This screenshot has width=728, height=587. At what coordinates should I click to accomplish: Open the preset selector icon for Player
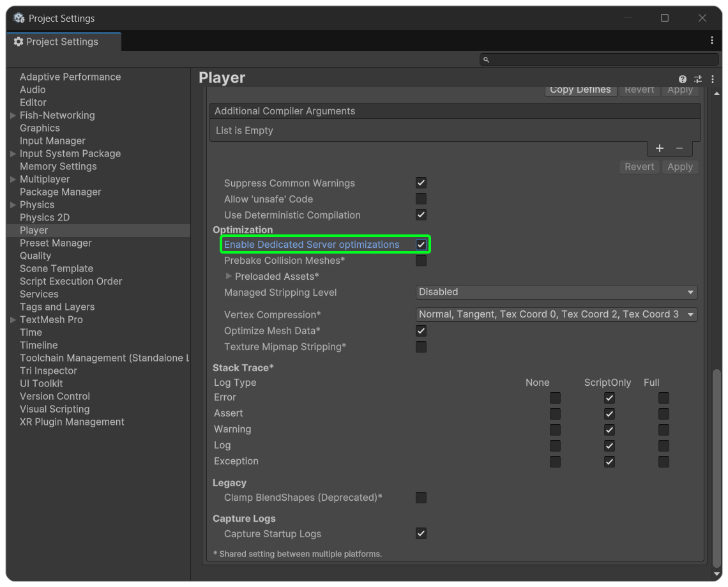(698, 79)
